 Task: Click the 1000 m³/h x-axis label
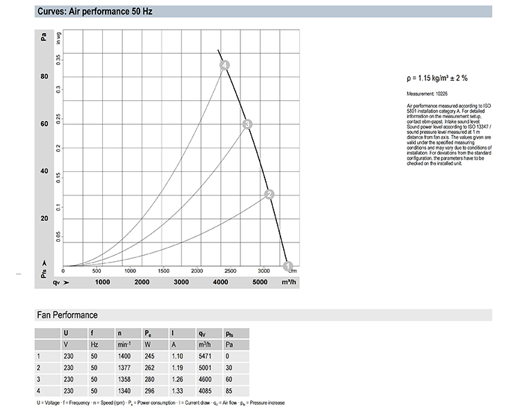click(x=102, y=283)
